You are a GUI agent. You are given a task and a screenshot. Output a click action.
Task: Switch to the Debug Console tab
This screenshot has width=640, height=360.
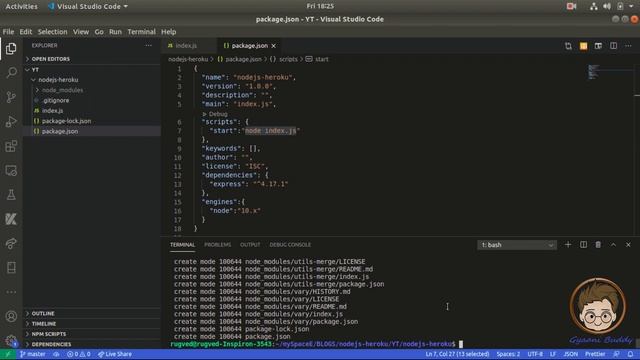pyautogui.click(x=290, y=244)
